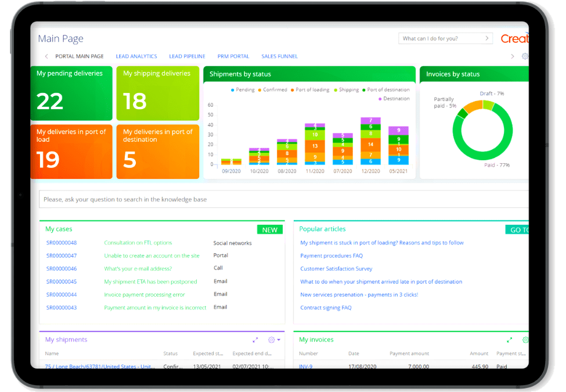Open the Sales Funnel tab
The width and height of the screenshot is (566, 392).
[279, 56]
